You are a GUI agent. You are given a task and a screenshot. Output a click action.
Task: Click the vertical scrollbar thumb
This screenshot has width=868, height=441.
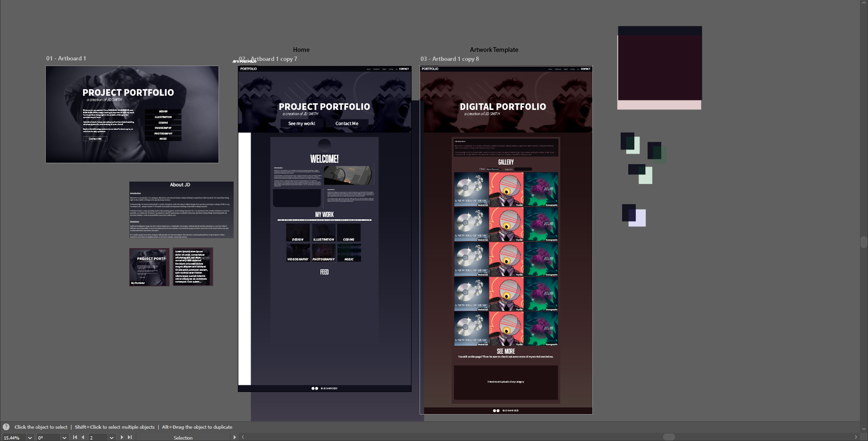pos(864,242)
